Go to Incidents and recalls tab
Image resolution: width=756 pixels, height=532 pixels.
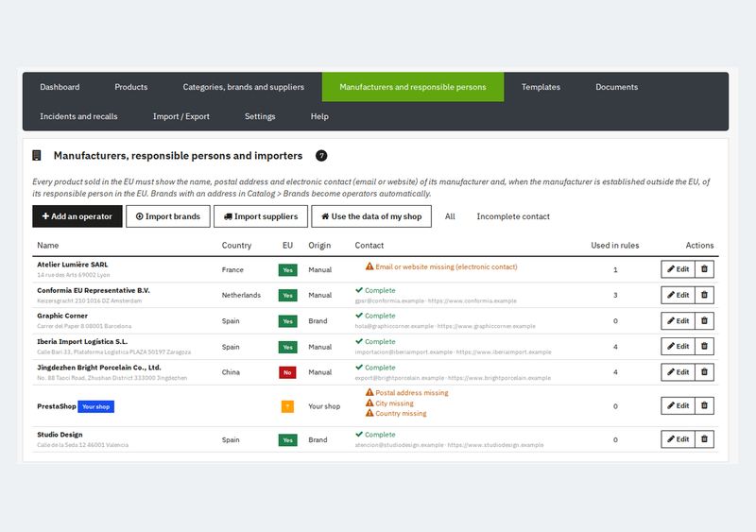78,116
